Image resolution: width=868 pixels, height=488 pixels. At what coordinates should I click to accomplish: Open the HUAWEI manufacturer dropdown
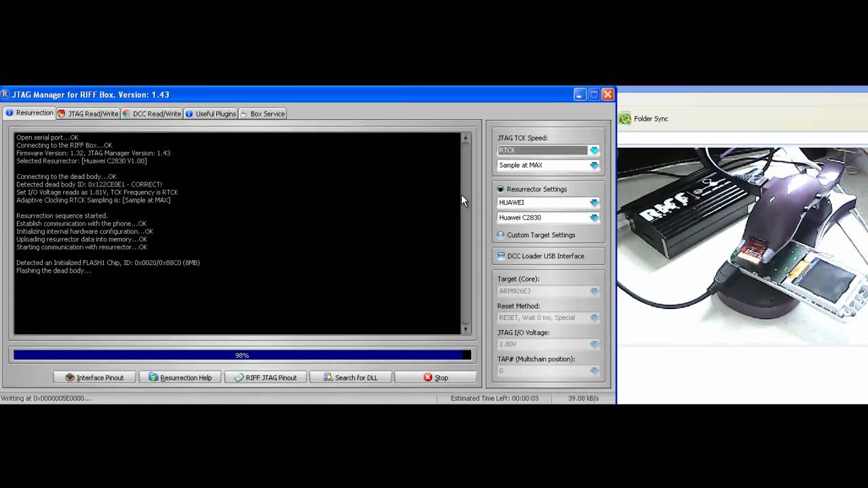594,203
